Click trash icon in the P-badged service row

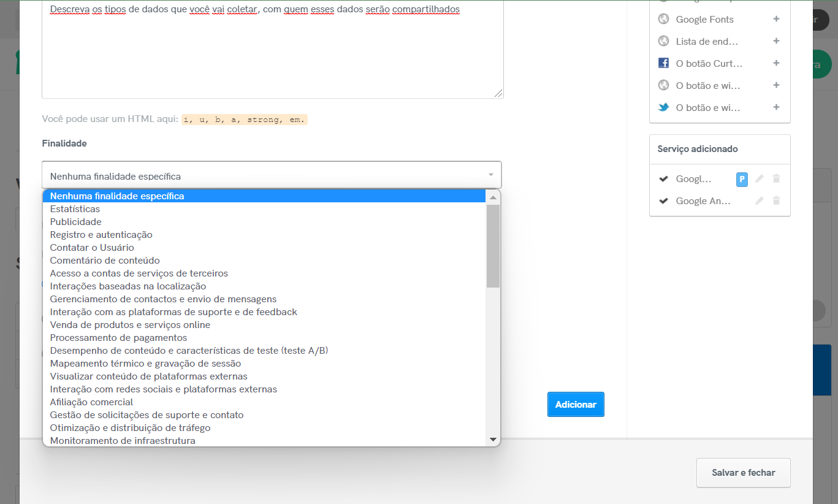click(x=776, y=178)
